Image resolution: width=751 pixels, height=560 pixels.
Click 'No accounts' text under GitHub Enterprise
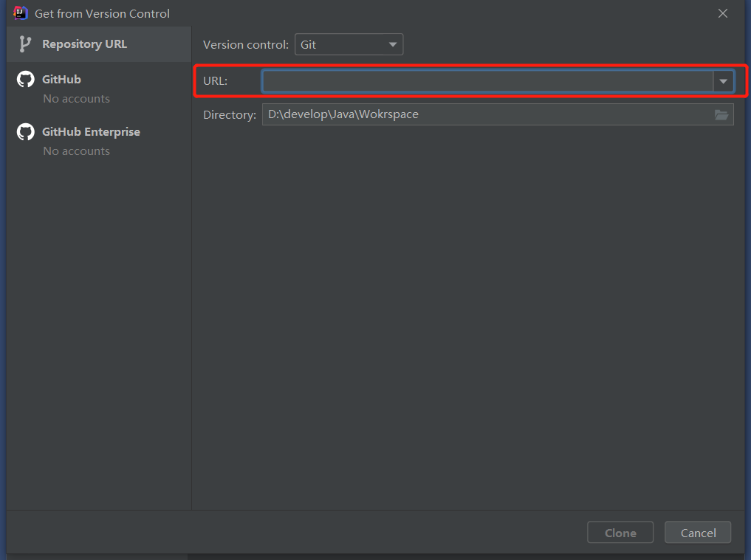tap(77, 151)
